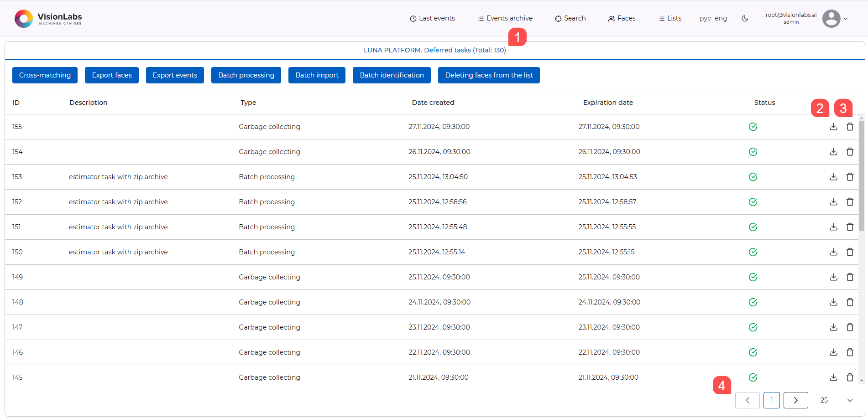The image size is (868, 418).
Task: Download result of task 154
Action: point(833,152)
